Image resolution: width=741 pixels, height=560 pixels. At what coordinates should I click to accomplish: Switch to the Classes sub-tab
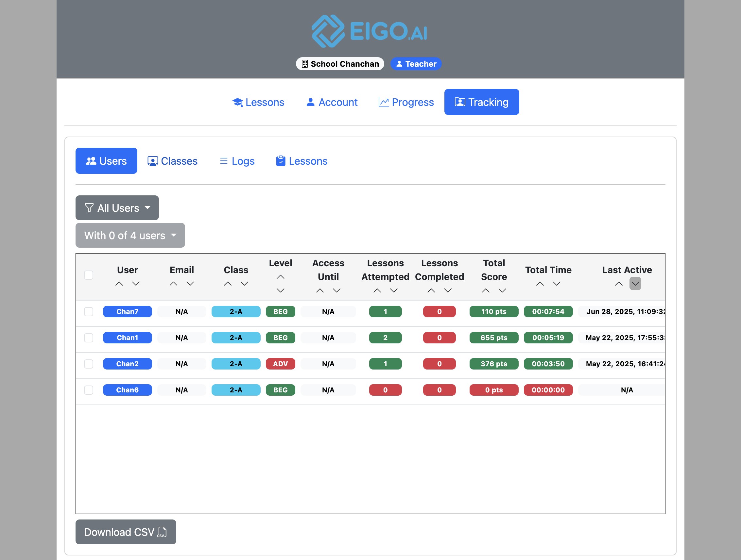click(173, 161)
